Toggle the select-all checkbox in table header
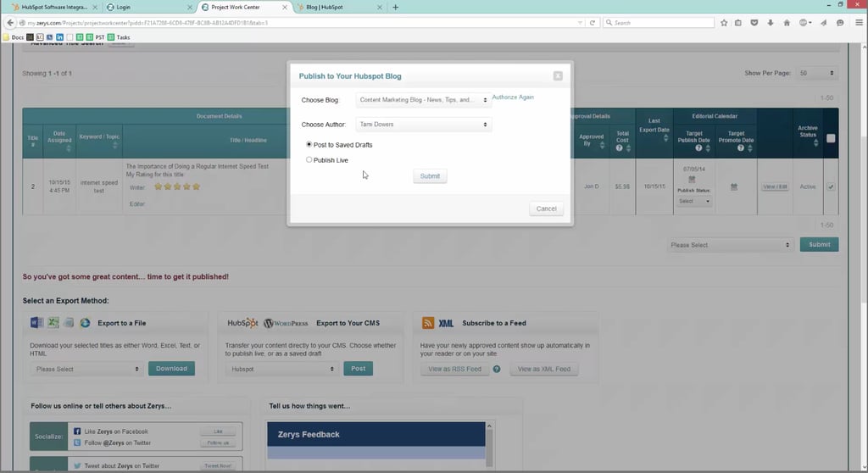Screen dimensions: 868x473 click(x=831, y=138)
